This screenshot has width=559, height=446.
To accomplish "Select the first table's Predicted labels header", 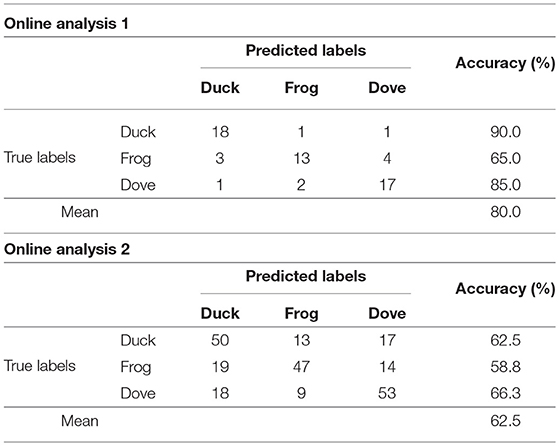I will tap(306, 51).
